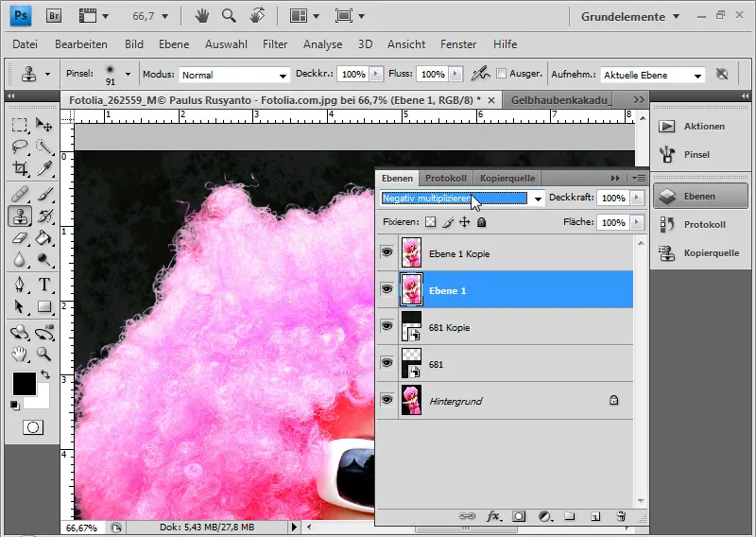Select the Hand tool in toolbox

click(x=19, y=355)
